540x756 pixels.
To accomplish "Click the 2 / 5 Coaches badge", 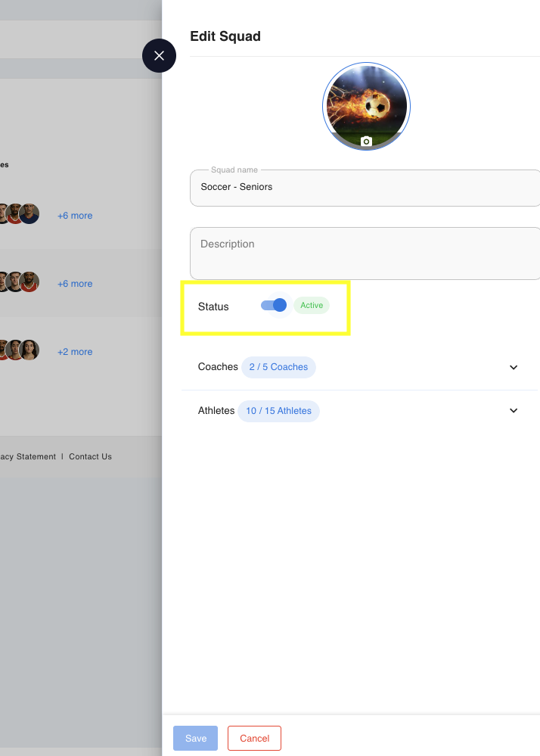I will [278, 367].
